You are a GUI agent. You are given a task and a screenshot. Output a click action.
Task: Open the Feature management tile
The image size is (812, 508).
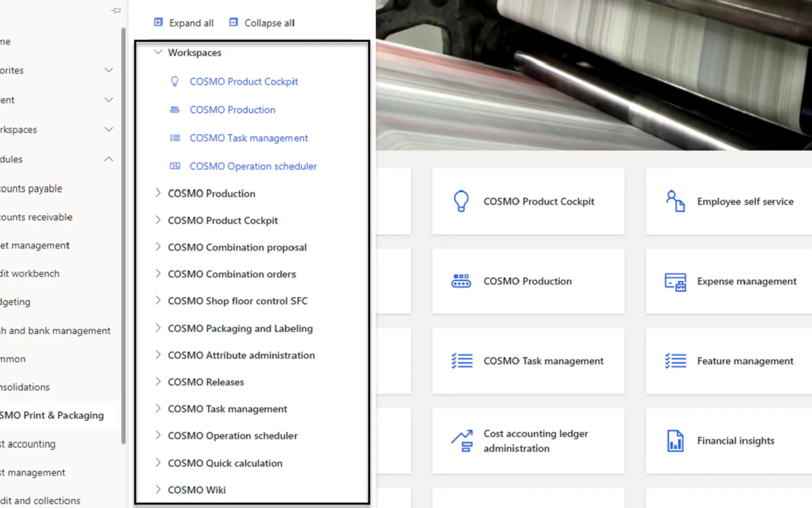[729, 361]
